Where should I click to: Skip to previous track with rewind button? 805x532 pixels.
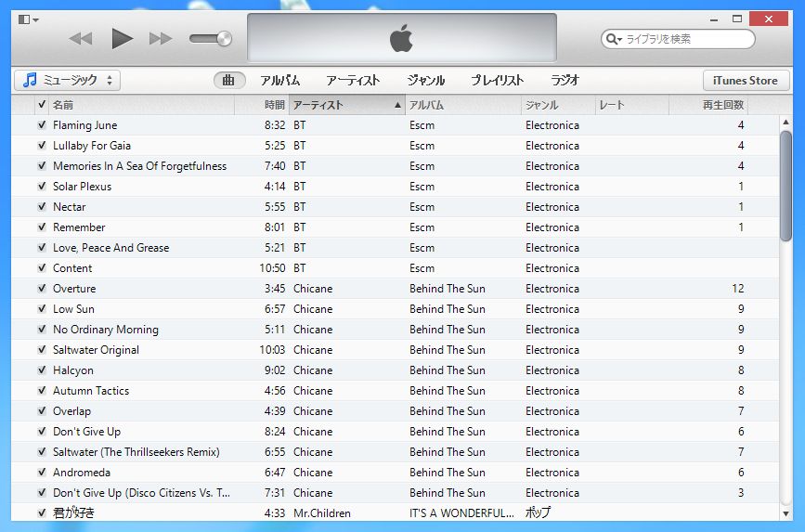click(x=81, y=38)
